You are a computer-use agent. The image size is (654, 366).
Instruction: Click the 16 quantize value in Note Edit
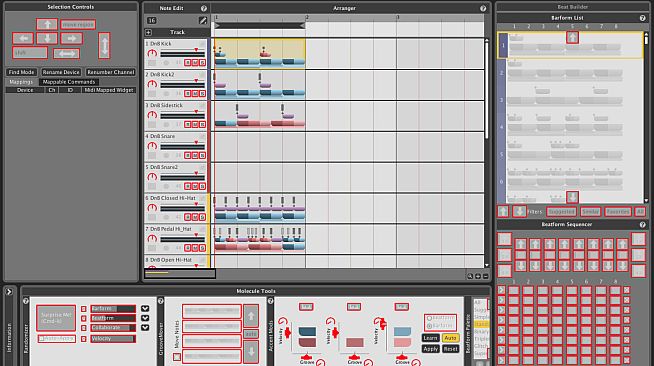tap(151, 20)
